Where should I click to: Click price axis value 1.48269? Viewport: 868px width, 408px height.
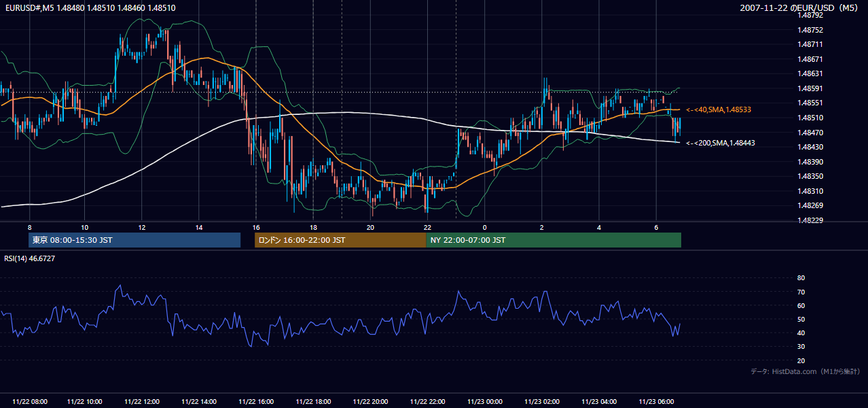810,205
